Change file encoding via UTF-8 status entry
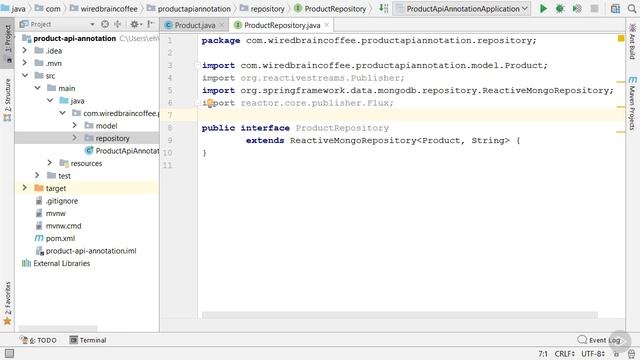Image resolution: width=640 pixels, height=360 pixels. pos(593,354)
